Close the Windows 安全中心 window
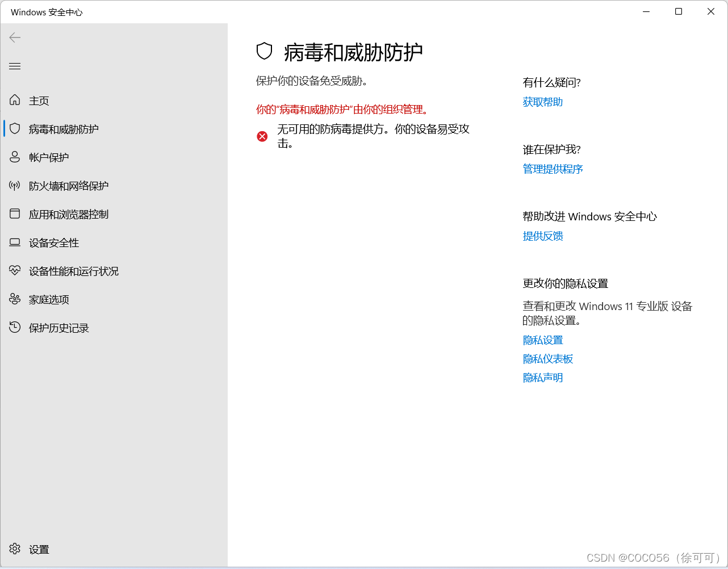 pyautogui.click(x=711, y=12)
